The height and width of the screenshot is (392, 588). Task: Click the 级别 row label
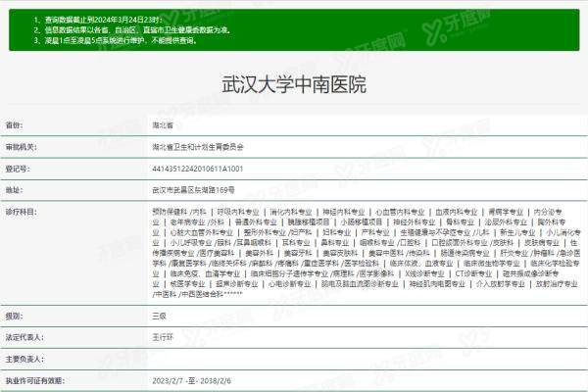15,317
